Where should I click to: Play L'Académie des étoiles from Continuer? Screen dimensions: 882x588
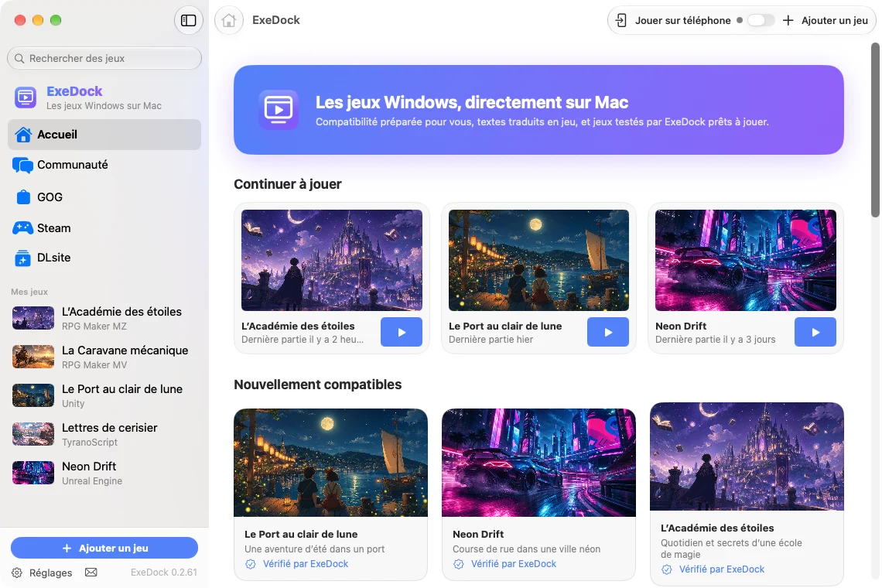(x=401, y=332)
